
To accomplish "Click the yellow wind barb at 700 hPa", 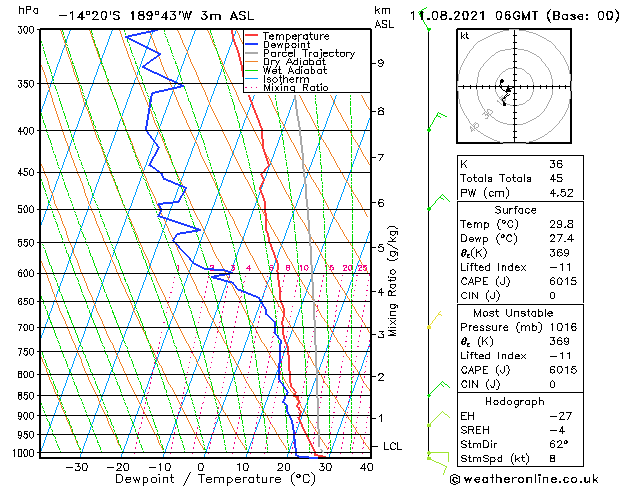I will click(435, 320).
